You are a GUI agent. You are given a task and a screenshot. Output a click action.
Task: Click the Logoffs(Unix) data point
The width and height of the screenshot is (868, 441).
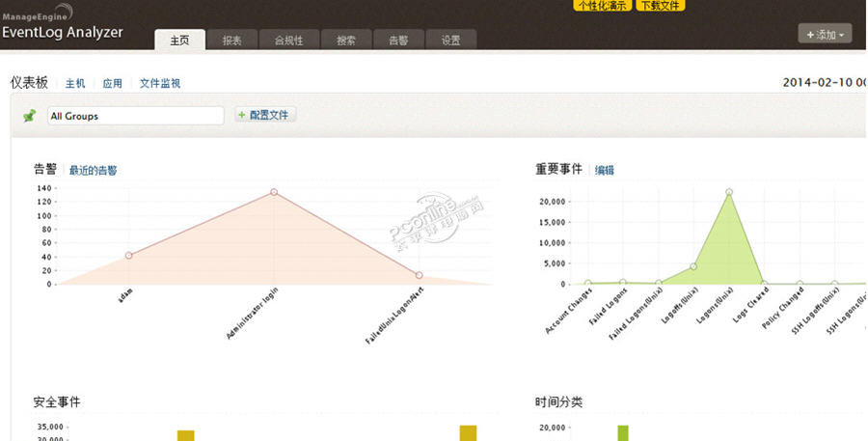693,266
